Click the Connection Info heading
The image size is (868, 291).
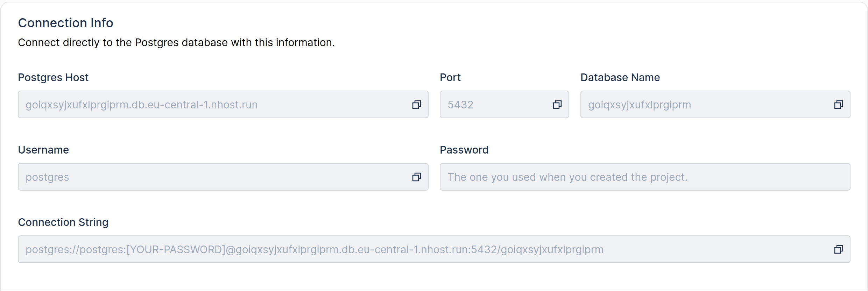[x=66, y=23]
